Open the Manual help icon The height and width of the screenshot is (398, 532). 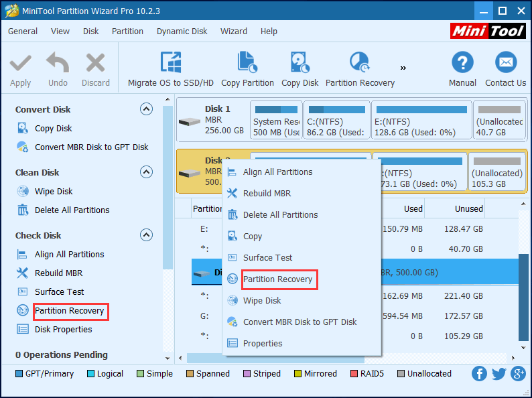462,62
